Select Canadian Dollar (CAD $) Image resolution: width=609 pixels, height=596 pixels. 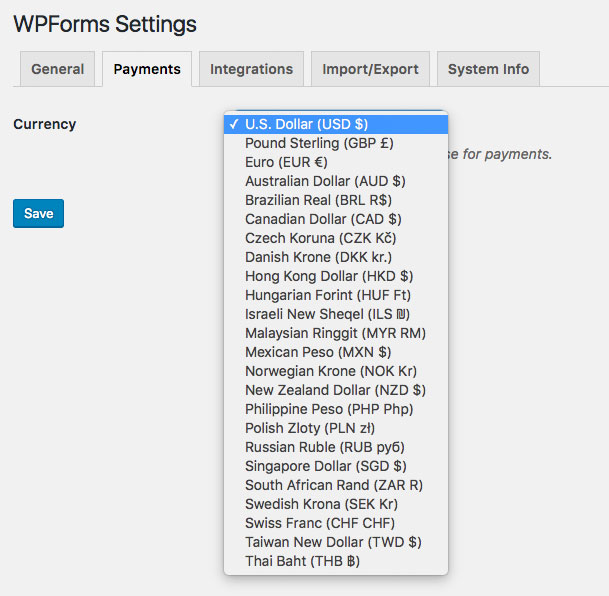(x=336, y=219)
